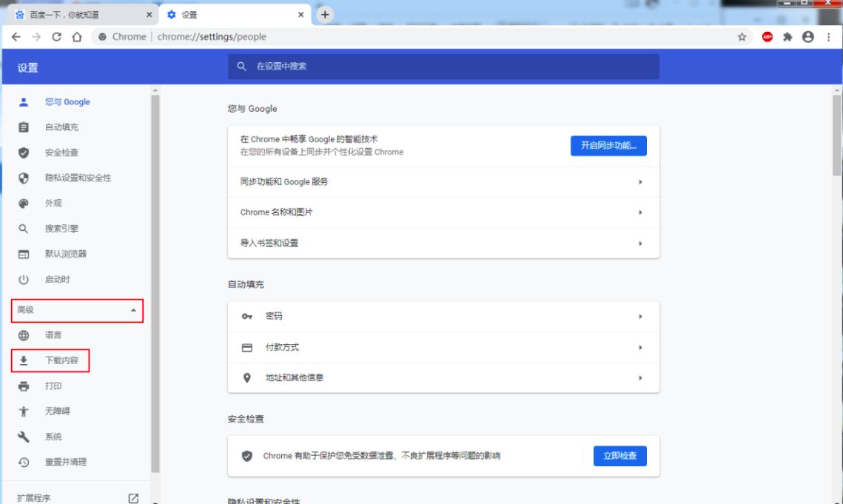The image size is (843, 504).
Task: Click the browser forward arrow
Action: point(36,36)
